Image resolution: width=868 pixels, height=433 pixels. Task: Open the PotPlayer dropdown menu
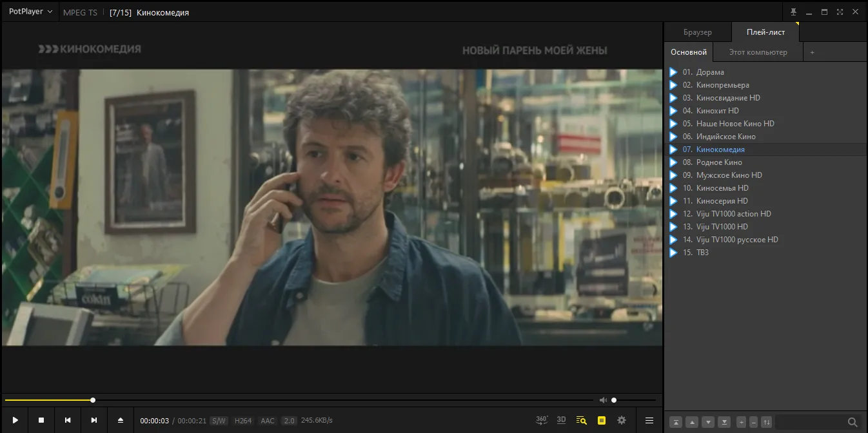point(30,12)
